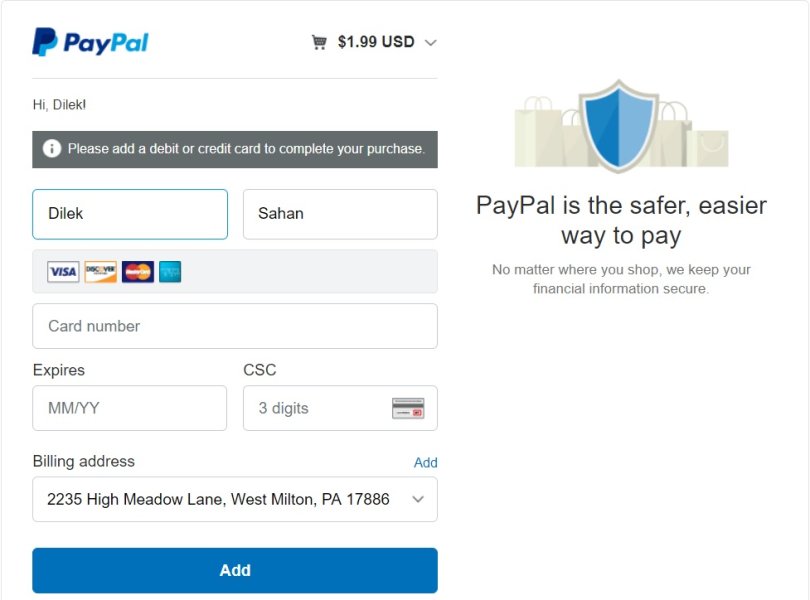Focus the first name field containing Dilek

click(130, 214)
